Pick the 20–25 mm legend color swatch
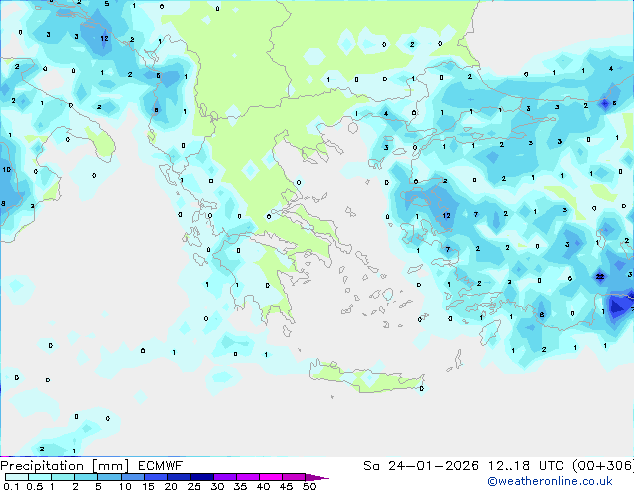 point(178,477)
